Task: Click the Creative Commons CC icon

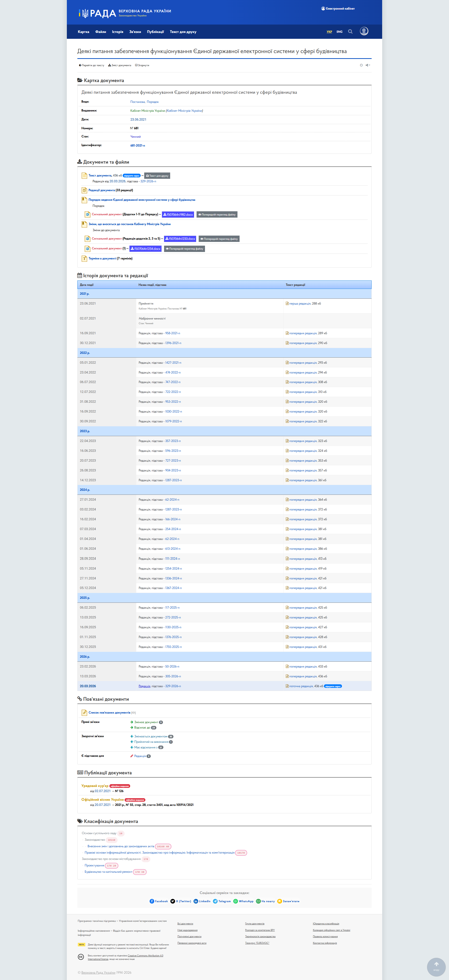Action: coord(81,957)
